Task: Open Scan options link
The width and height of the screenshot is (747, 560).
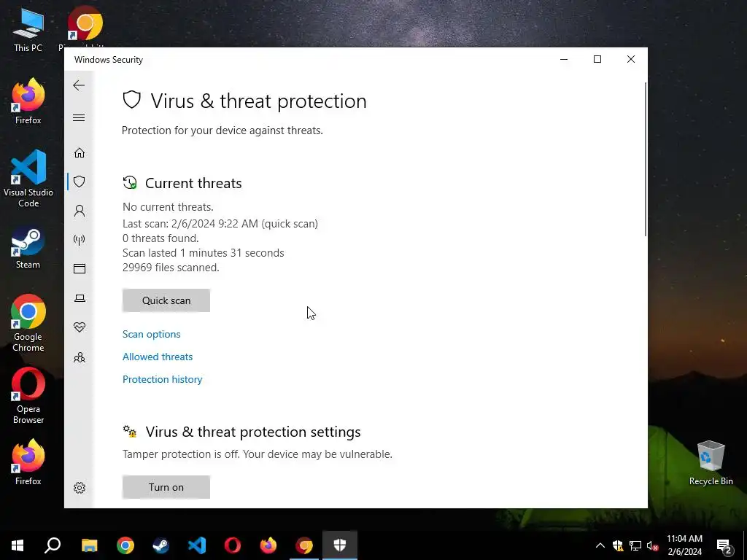Action: point(152,334)
